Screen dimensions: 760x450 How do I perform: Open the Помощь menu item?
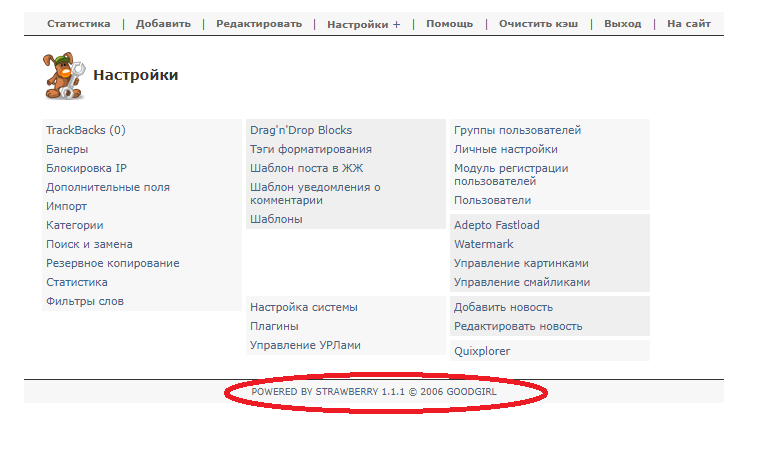(x=449, y=24)
